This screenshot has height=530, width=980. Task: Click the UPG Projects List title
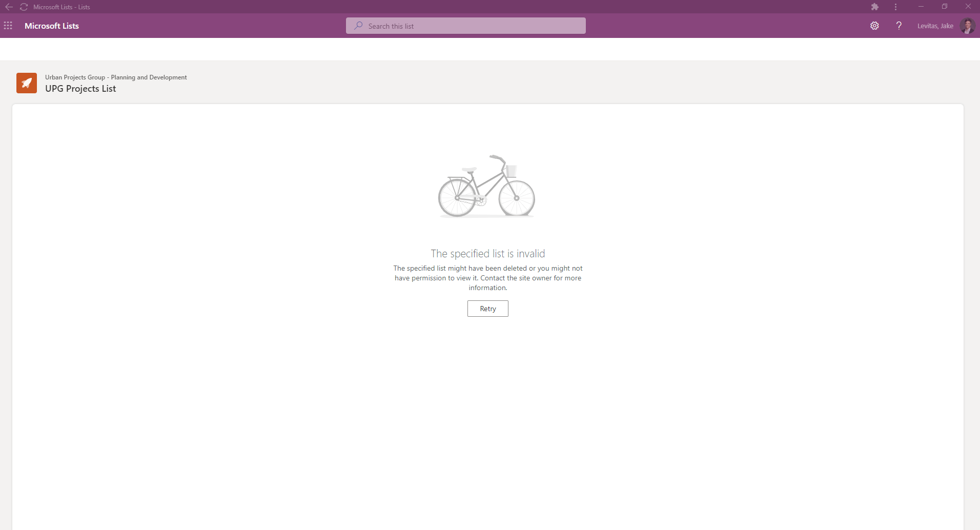point(80,89)
